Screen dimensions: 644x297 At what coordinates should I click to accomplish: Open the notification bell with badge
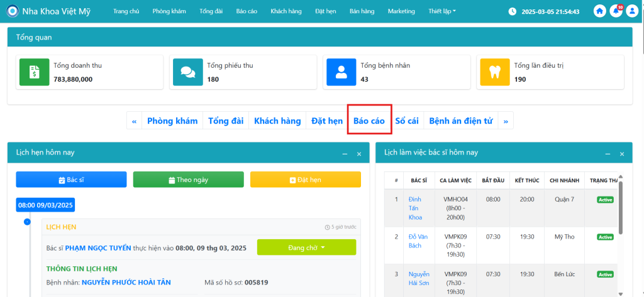coord(616,11)
